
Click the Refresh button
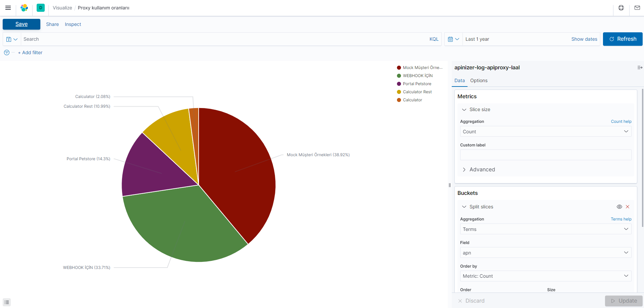tap(622, 39)
